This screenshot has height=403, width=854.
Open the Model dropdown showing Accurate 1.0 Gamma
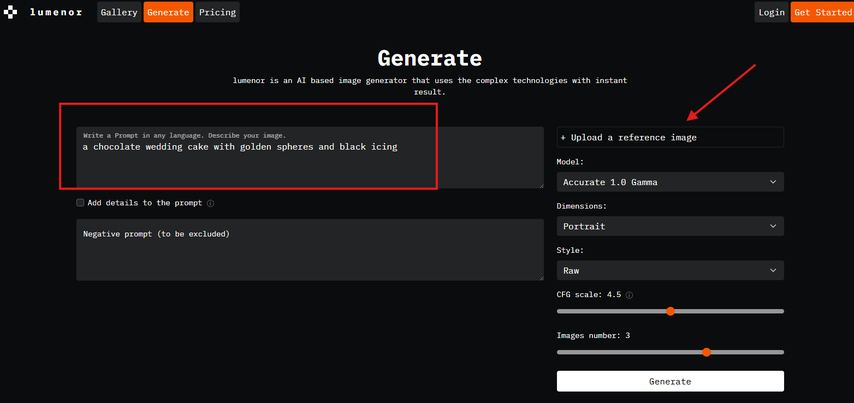click(x=670, y=182)
